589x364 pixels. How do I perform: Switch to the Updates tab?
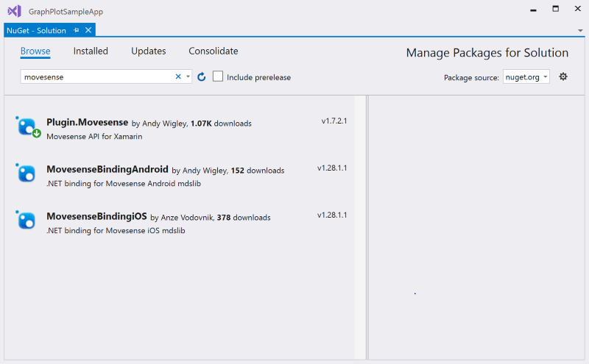pos(149,51)
